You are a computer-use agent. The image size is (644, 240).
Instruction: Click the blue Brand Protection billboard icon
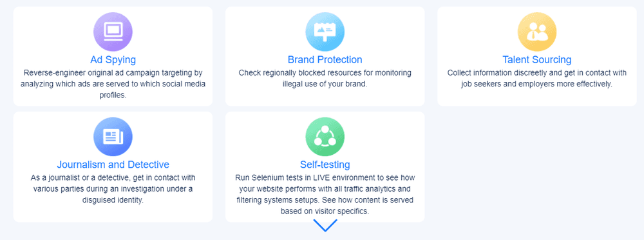[x=325, y=32]
